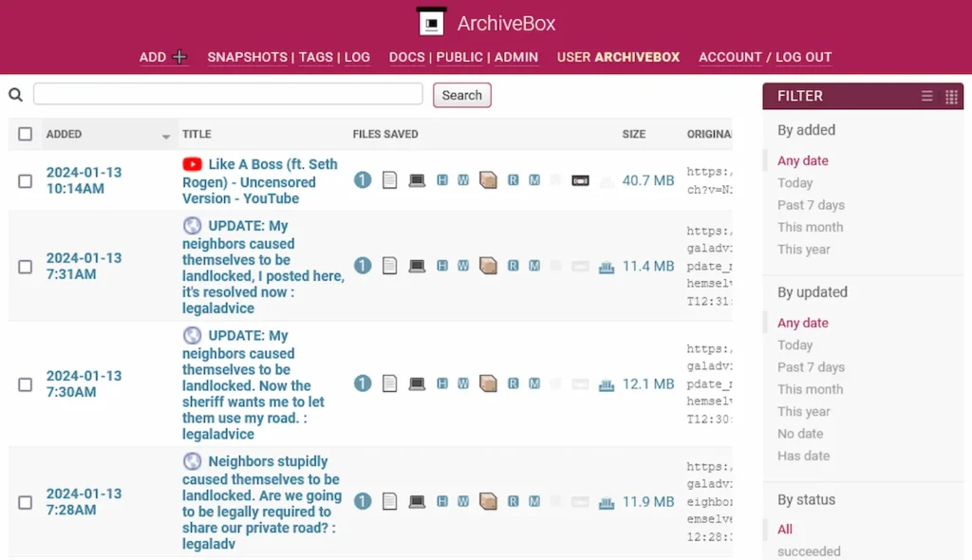
Task: Switch to list view in the FILTER header
Action: 927,95
